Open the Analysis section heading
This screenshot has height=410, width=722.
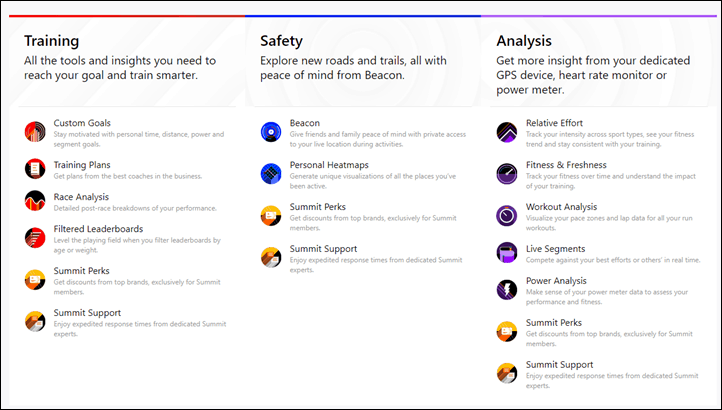coord(524,41)
